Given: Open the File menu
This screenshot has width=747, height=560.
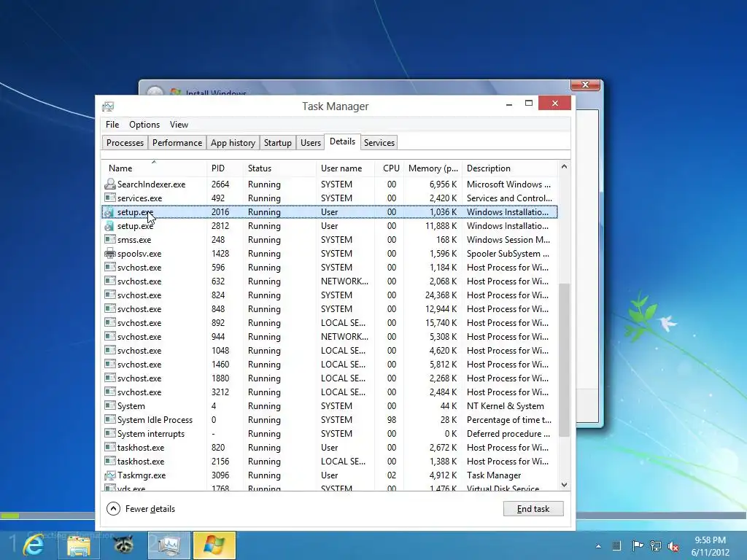Looking at the screenshot, I should click(112, 124).
